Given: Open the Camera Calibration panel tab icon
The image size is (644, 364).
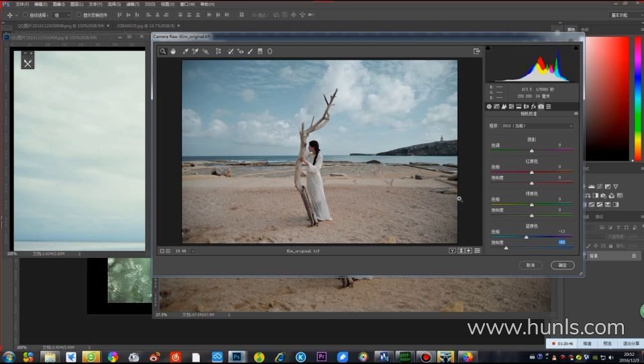Looking at the screenshot, I should (541, 107).
